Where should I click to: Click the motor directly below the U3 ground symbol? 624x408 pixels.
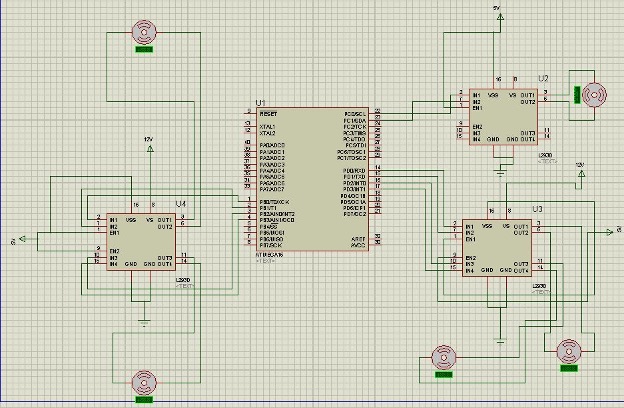(x=444, y=357)
